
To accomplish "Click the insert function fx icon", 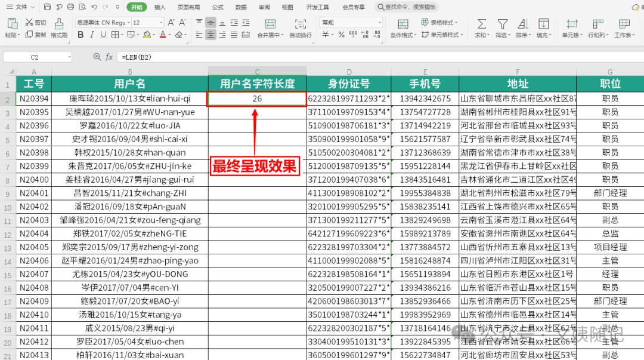I will coord(109,57).
